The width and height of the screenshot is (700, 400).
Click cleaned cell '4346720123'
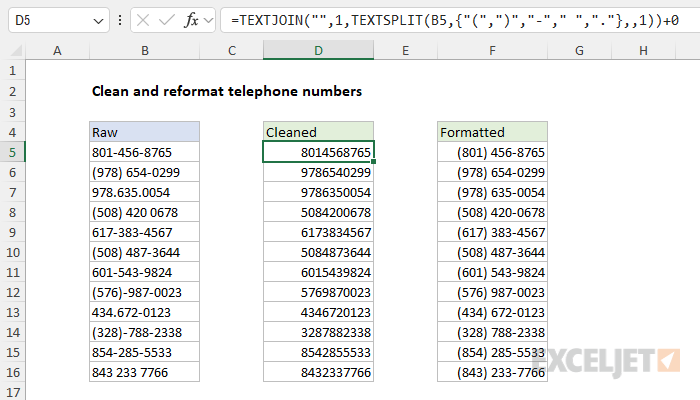318,312
